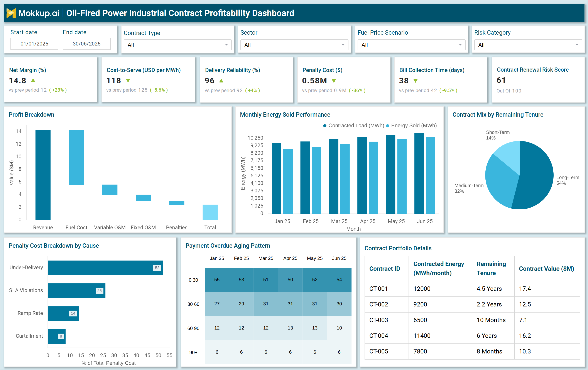Click the Curtailment penalty bar
Image resolution: width=588 pixels, height=370 pixels.
coord(57,336)
